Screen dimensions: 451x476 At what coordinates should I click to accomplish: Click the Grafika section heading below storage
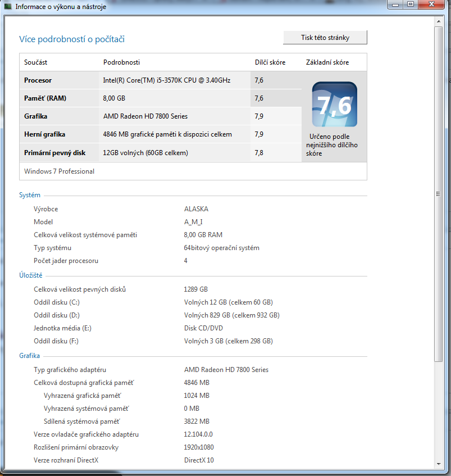tap(29, 356)
